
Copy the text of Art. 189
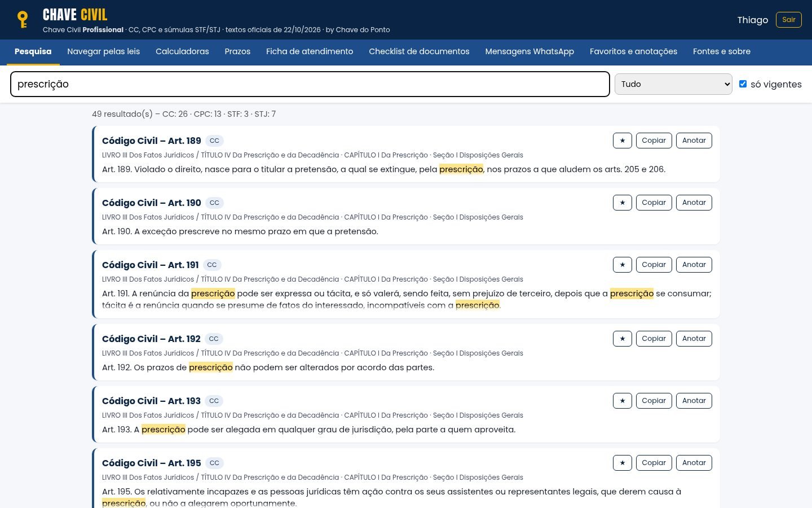[x=654, y=141]
